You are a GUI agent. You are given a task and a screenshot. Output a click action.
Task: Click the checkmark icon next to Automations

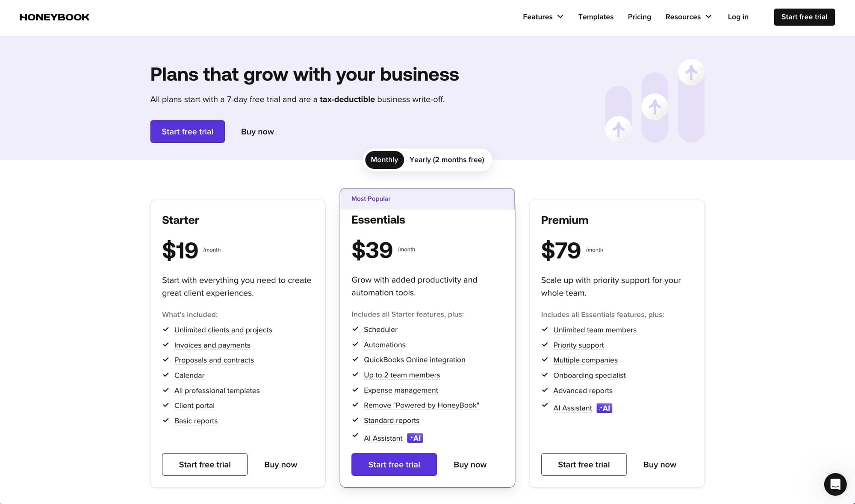[x=354, y=345]
